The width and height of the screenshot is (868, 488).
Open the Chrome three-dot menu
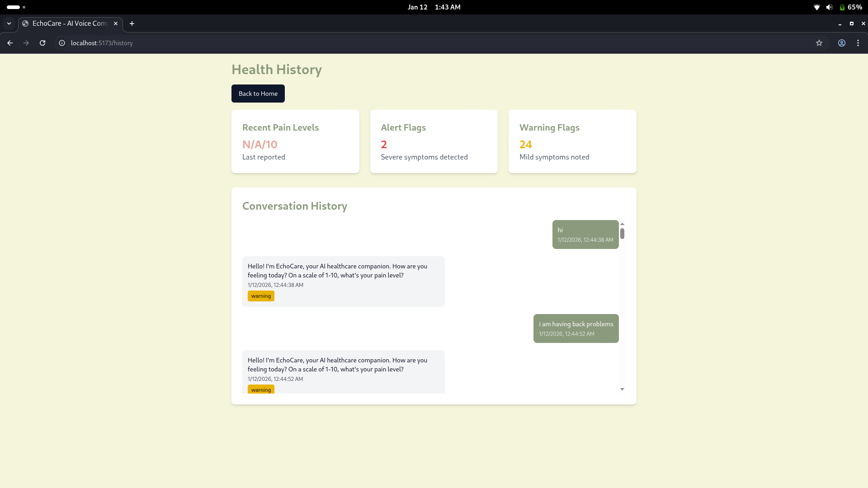pyautogui.click(x=858, y=43)
